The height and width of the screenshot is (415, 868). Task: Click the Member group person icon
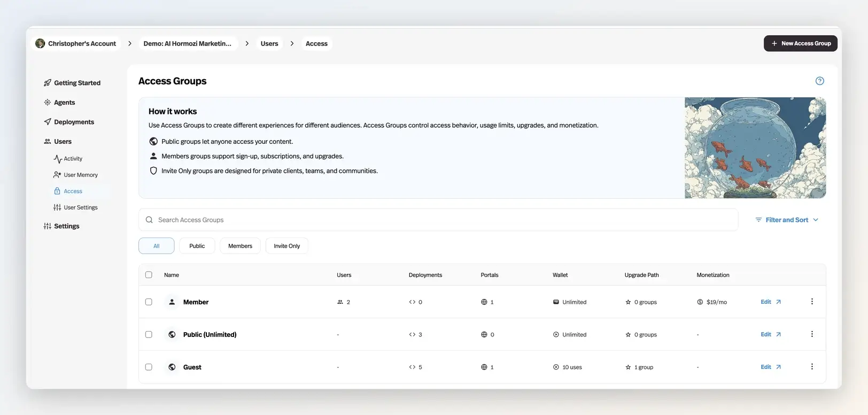click(x=172, y=302)
